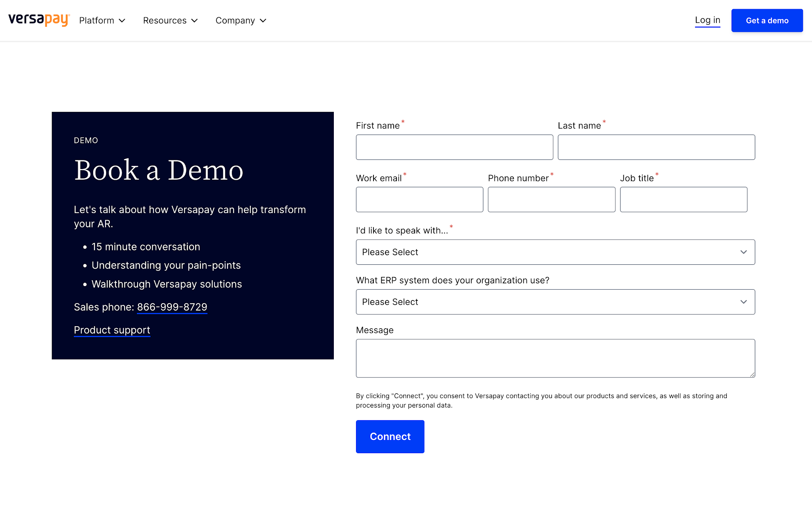
Task: Expand the Company menu chevron
Action: (x=263, y=21)
